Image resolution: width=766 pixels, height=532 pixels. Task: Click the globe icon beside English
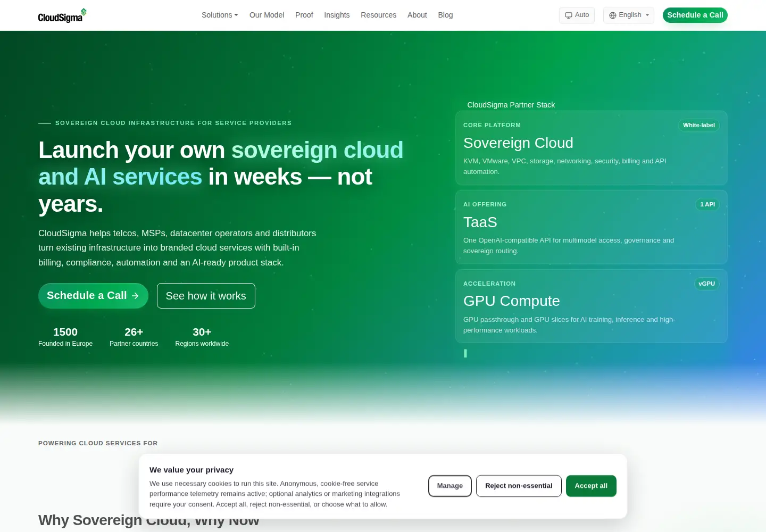point(613,15)
